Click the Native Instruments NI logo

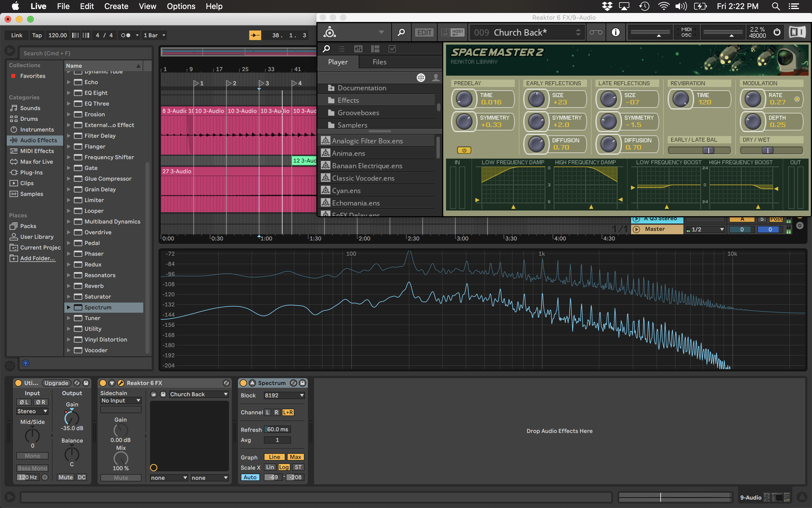[797, 32]
